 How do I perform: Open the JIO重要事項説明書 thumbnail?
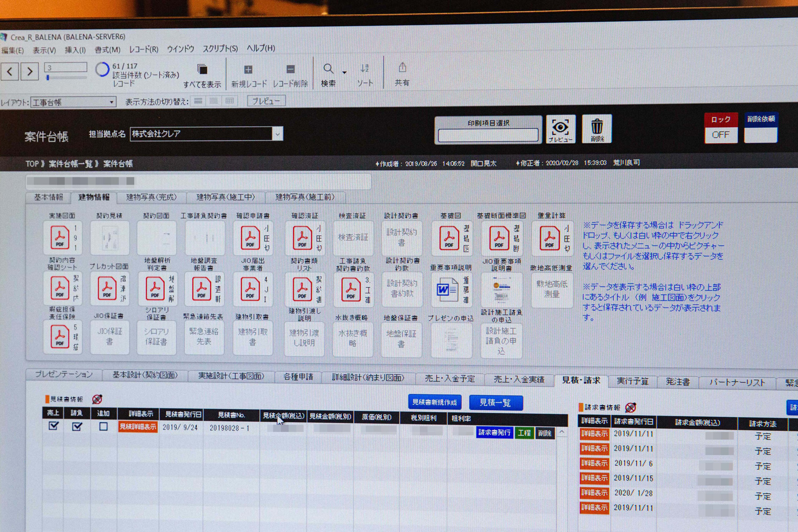click(x=501, y=291)
